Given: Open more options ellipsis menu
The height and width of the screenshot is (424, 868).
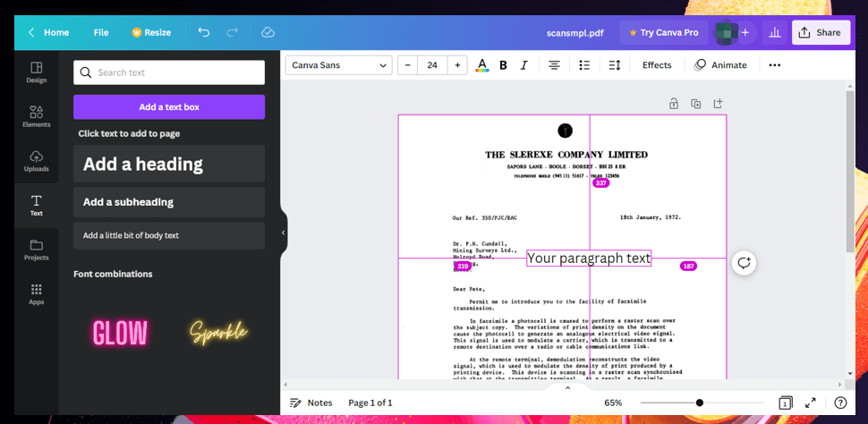Looking at the screenshot, I should click(774, 65).
